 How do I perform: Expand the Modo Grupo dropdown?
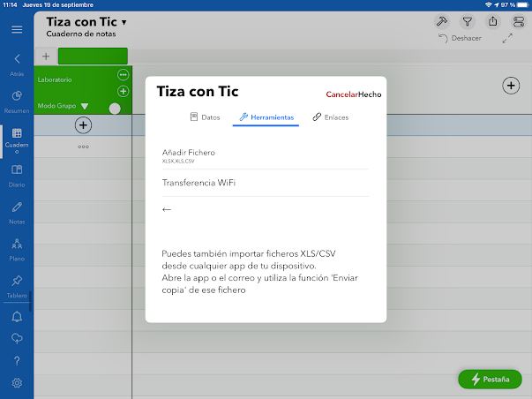point(85,106)
